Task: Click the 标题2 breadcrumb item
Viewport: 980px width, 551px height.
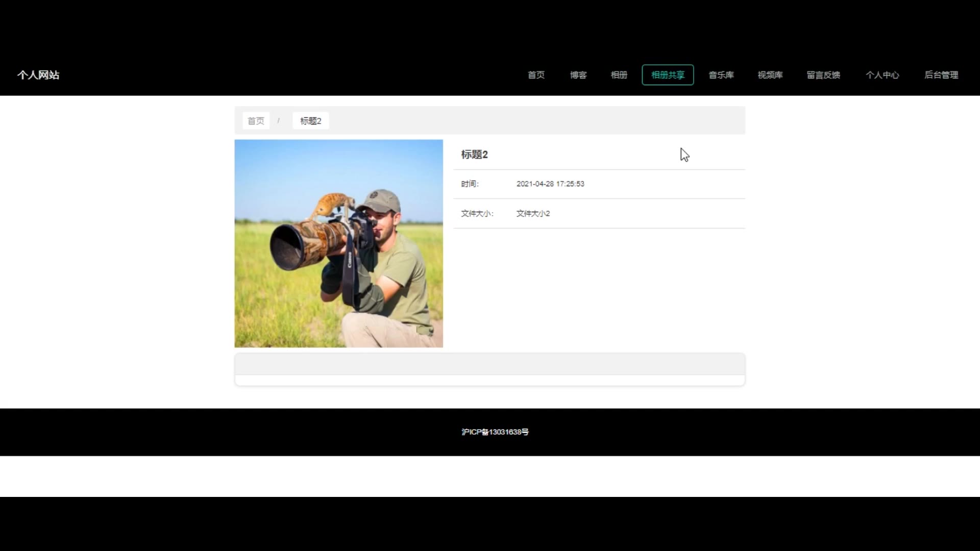Action: click(310, 121)
